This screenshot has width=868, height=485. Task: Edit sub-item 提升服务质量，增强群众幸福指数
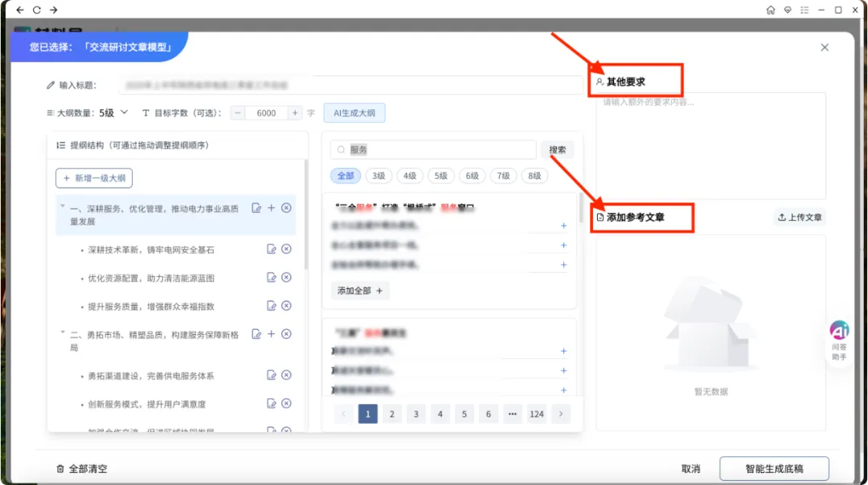point(272,306)
